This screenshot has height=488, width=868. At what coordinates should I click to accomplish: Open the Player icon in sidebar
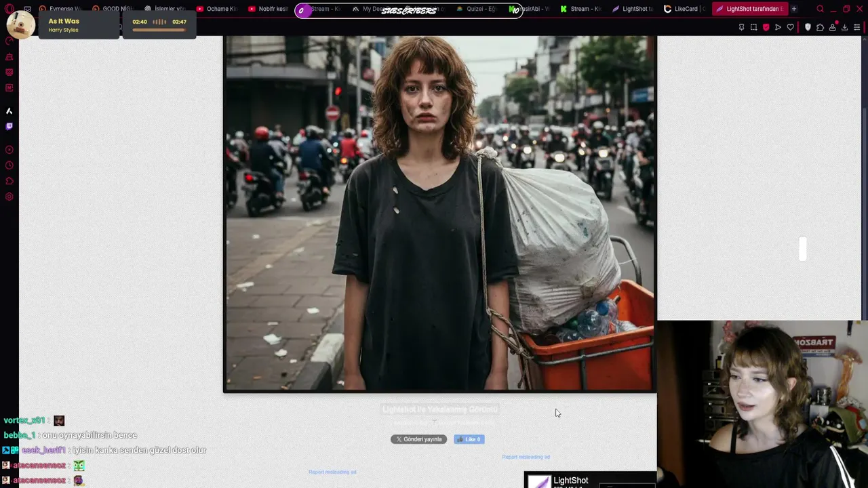pyautogui.click(x=9, y=150)
